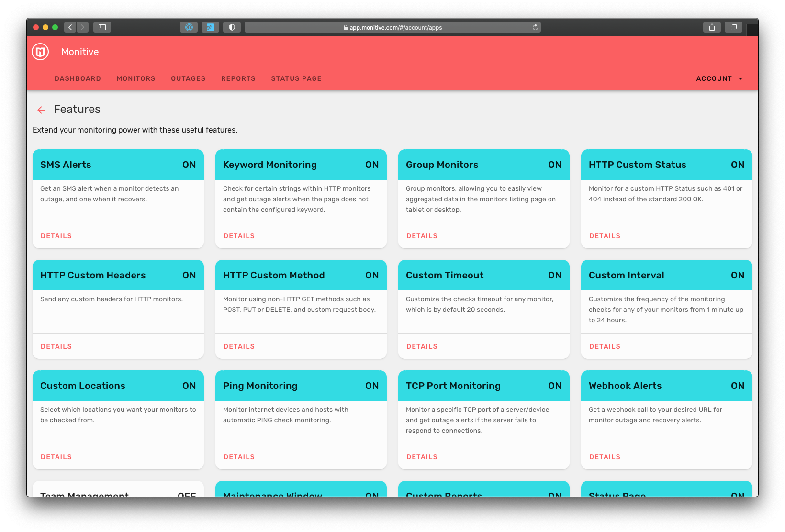Click the 1Password extension icon

coord(189,27)
